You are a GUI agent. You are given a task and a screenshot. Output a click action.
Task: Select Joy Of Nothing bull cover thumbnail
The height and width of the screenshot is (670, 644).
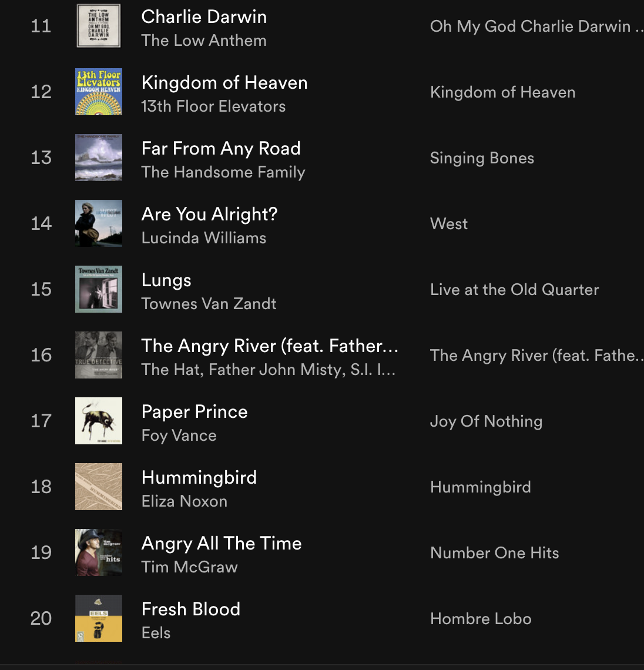[99, 420]
